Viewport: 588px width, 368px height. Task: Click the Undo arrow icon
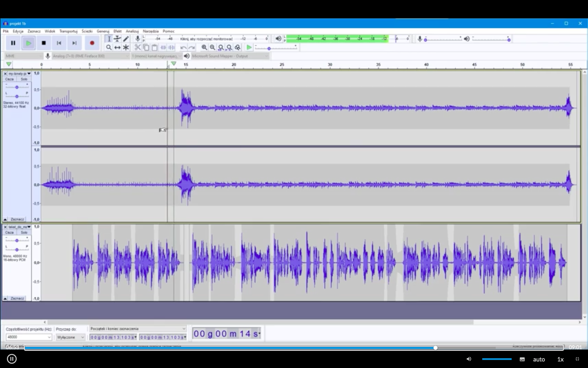click(x=183, y=47)
